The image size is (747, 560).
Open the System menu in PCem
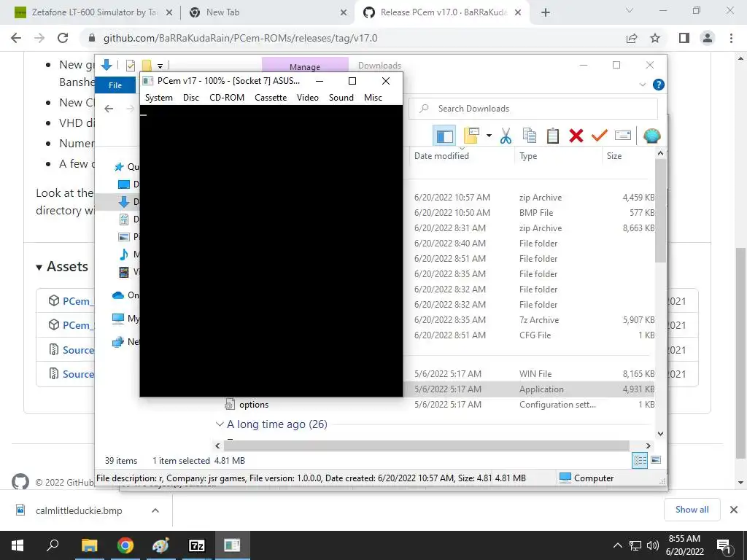pyautogui.click(x=158, y=98)
